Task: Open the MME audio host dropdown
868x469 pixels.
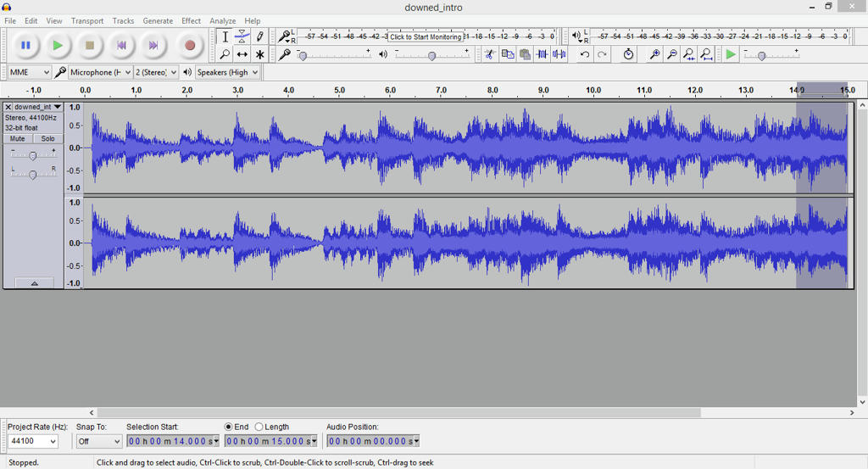Action: 30,72
